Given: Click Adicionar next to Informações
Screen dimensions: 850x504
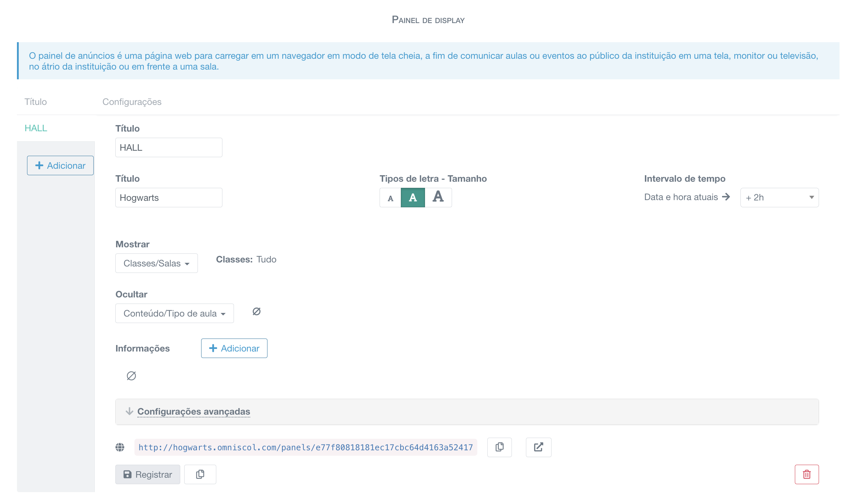Looking at the screenshot, I should coord(234,348).
